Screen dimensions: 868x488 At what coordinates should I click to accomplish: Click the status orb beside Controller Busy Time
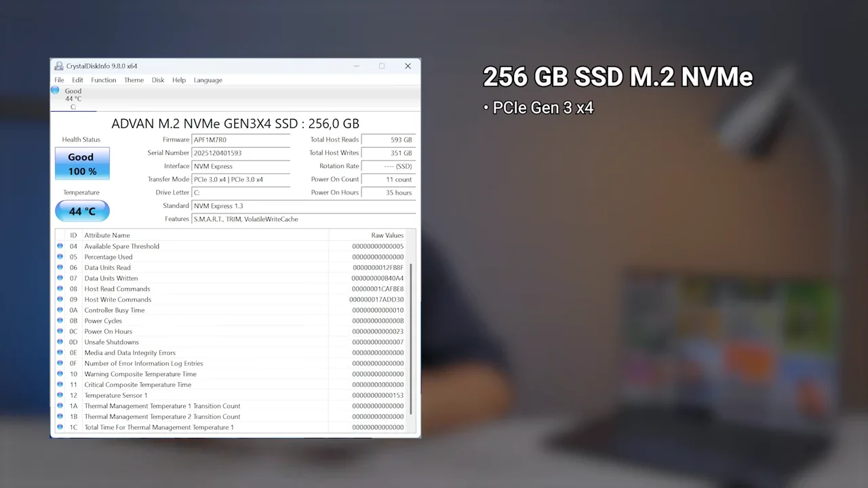tap(60, 310)
